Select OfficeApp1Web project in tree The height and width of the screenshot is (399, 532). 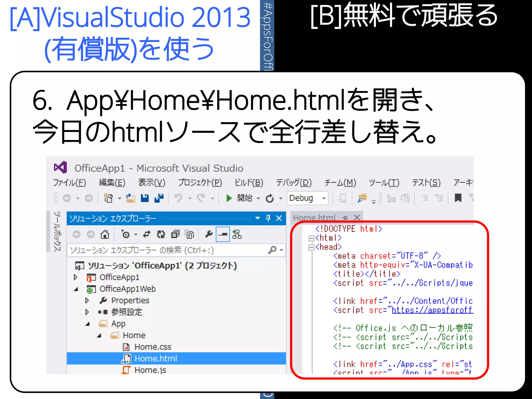[121, 289]
